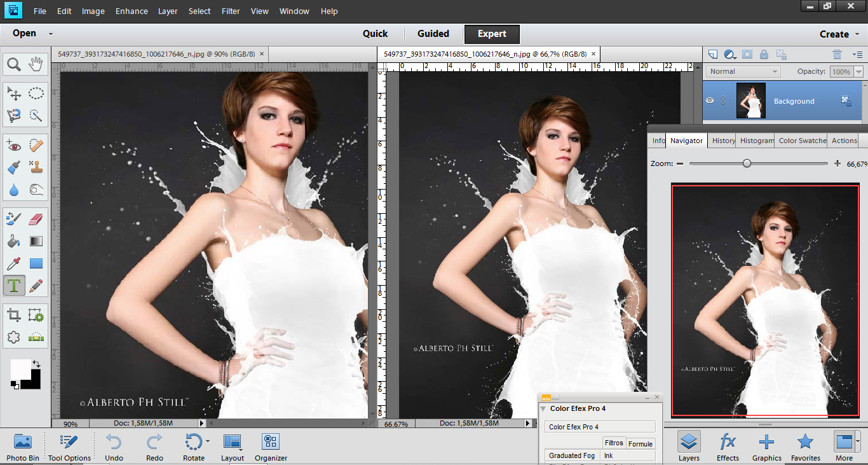Select the Magnetic Lasso tool
This screenshot has height=465, width=868.
click(14, 116)
